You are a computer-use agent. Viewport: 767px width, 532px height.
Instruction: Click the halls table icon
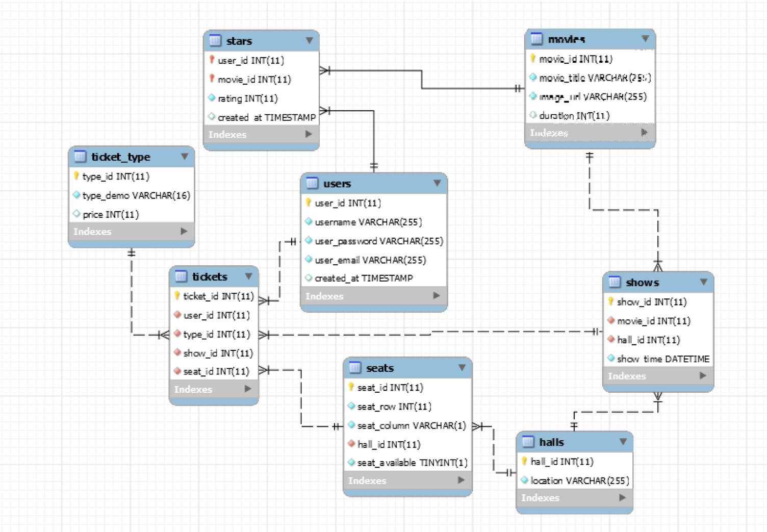click(528, 442)
